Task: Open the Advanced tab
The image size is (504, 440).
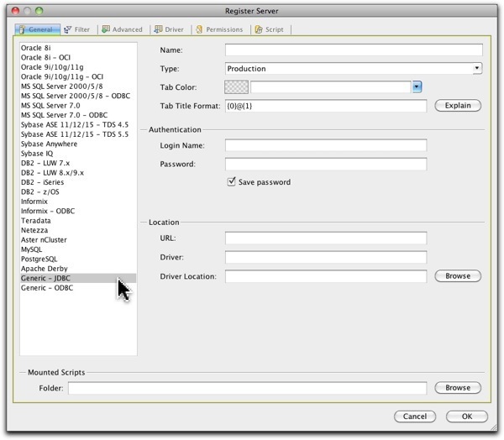Action: click(x=123, y=29)
